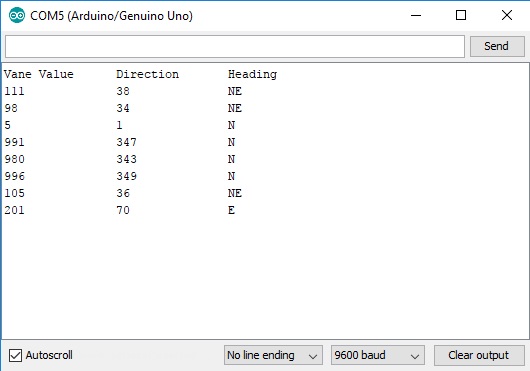Click the Vane Value column header text
Screen dimensions: 530x371
[x=39, y=74]
